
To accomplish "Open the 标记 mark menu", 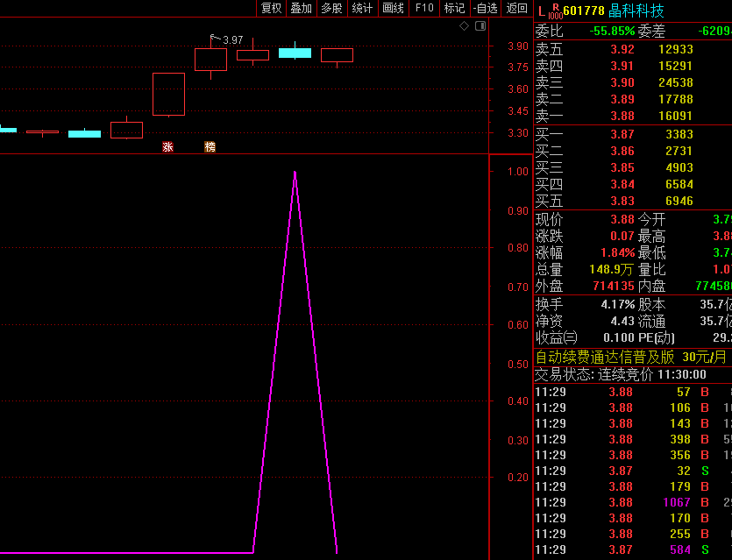I will point(454,8).
